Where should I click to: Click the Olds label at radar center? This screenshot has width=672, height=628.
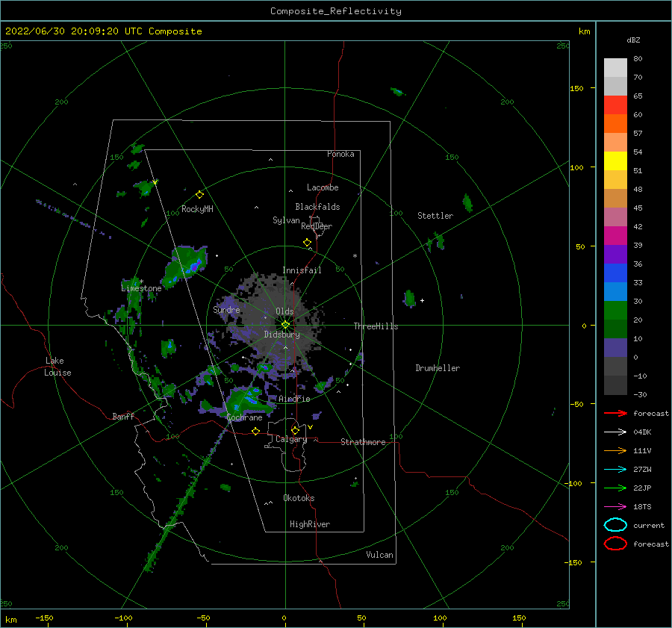(x=284, y=311)
